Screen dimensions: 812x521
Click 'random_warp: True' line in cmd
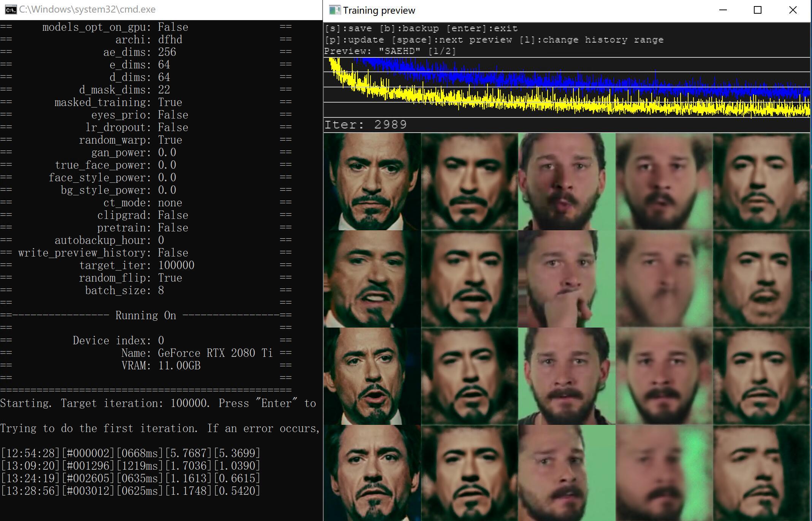[130, 140]
